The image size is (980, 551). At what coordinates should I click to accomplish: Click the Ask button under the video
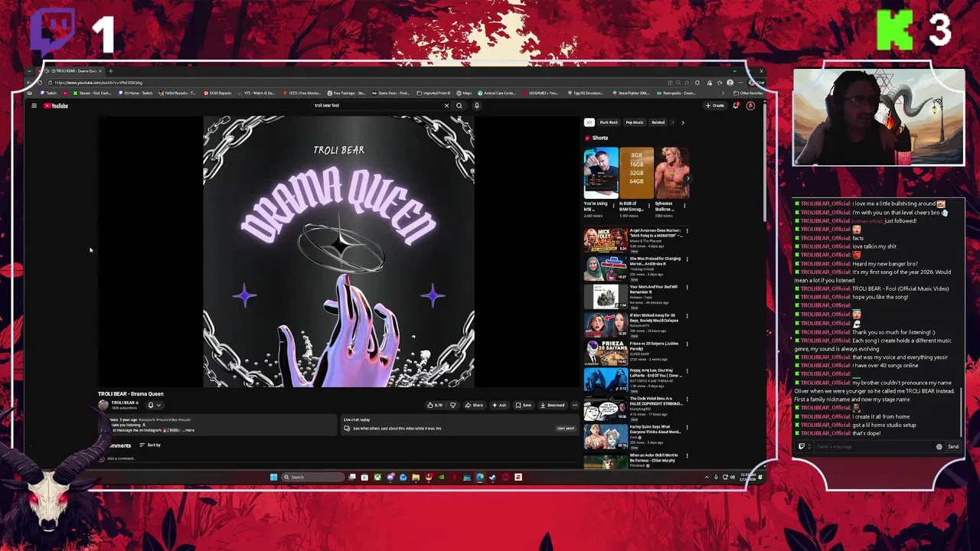pyautogui.click(x=499, y=405)
